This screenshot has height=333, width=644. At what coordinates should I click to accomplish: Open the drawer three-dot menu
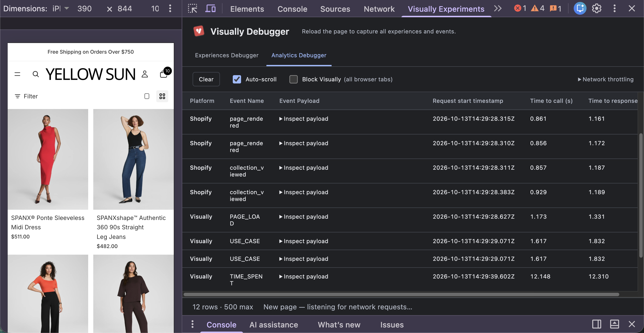click(192, 324)
